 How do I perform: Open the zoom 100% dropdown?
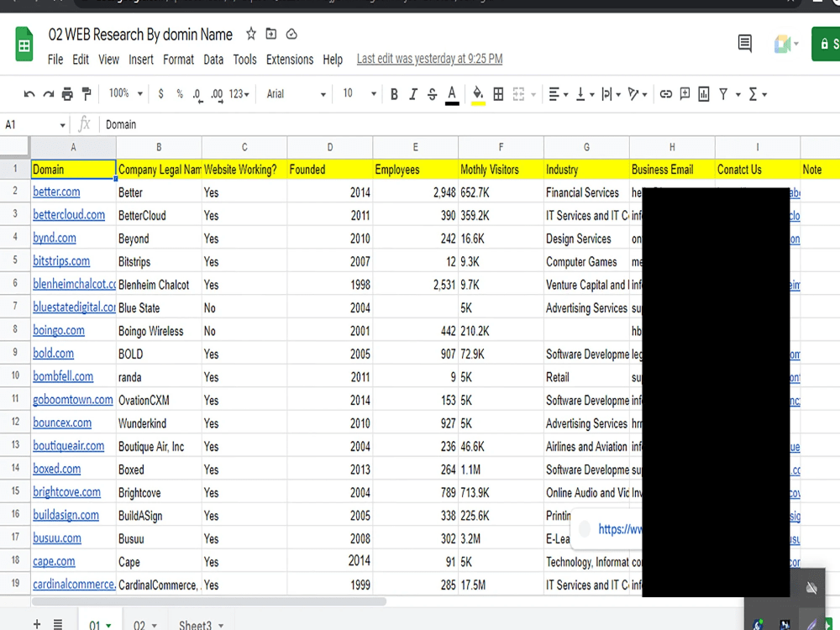coord(126,94)
